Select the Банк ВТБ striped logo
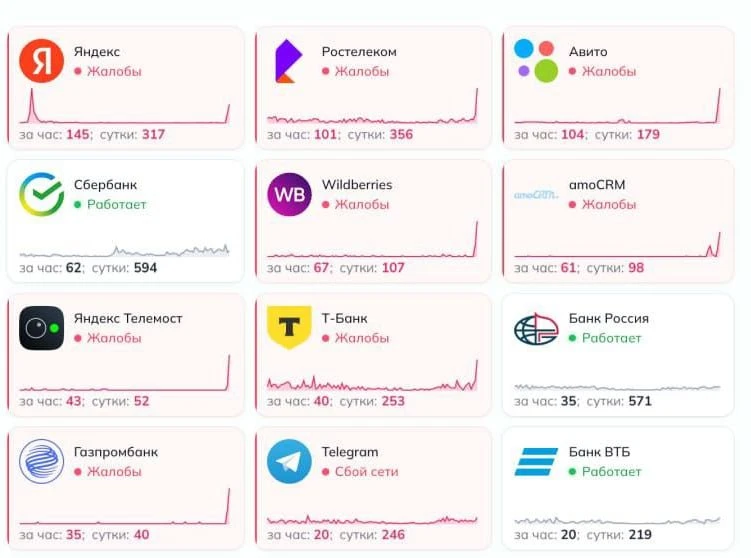The height and width of the screenshot is (558, 751). [x=536, y=461]
